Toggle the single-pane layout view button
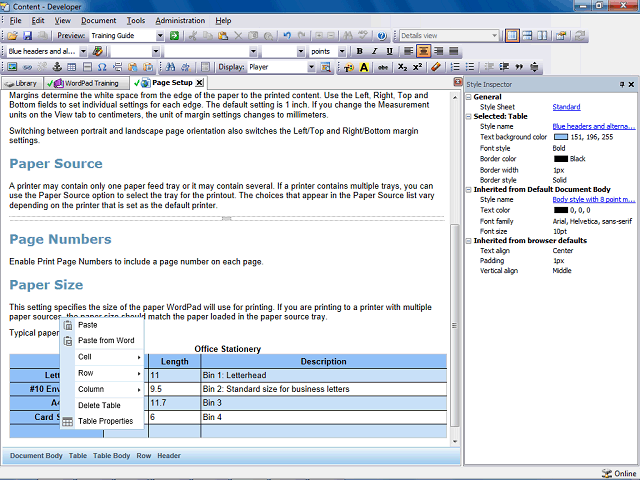 pos(512,36)
